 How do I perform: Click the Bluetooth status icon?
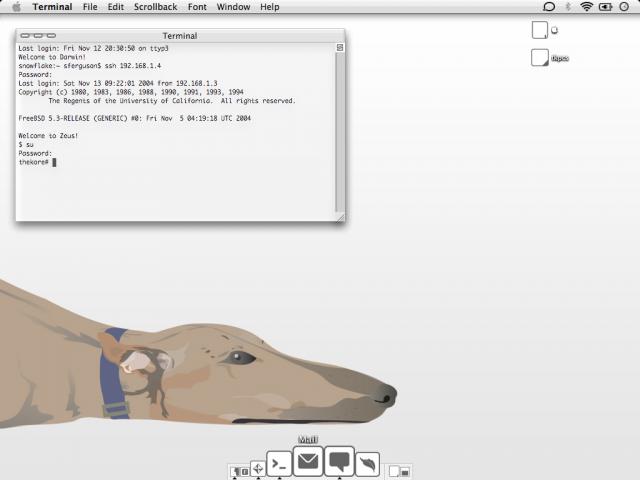coord(568,7)
